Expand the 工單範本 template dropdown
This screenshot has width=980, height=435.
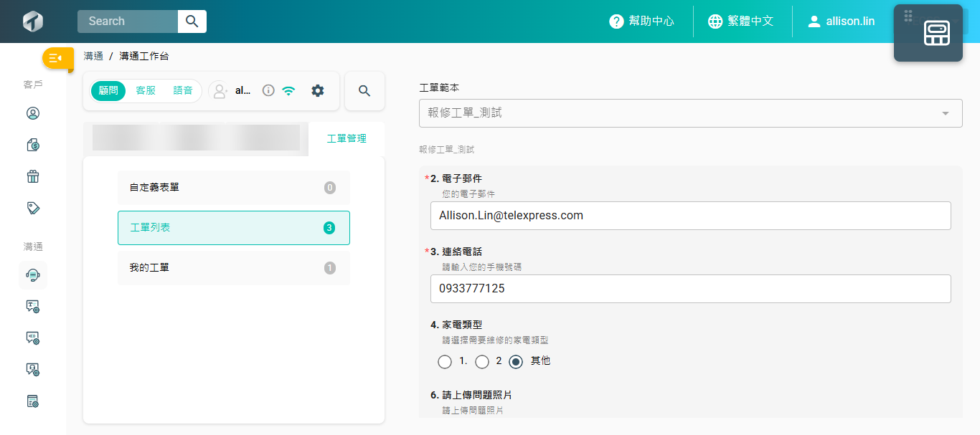click(x=690, y=113)
